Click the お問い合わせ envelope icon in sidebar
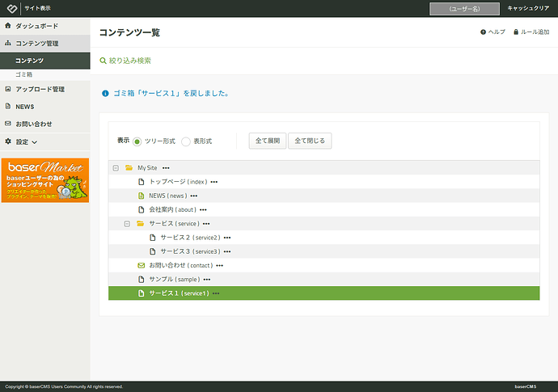The image size is (558, 392). click(x=8, y=124)
